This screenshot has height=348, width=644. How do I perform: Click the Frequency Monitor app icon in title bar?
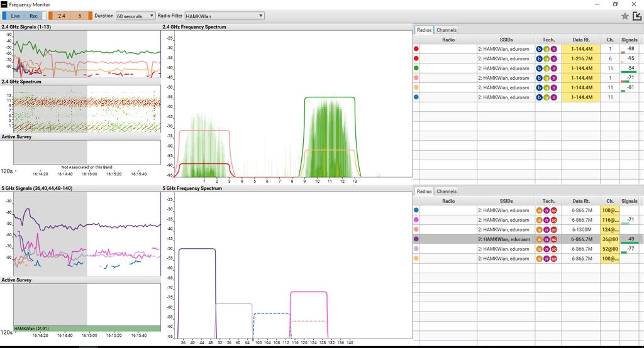pos(4,4)
